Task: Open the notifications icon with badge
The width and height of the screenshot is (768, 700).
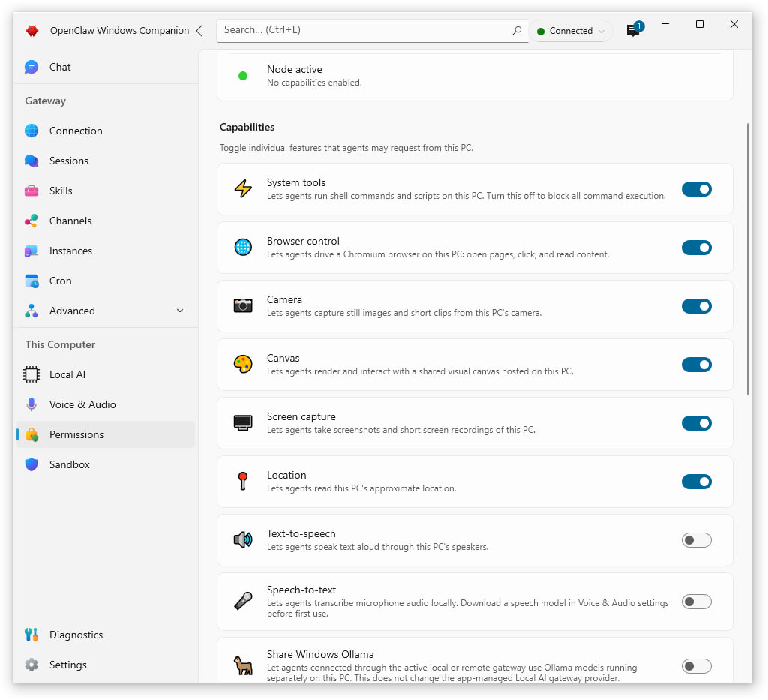Action: (633, 29)
